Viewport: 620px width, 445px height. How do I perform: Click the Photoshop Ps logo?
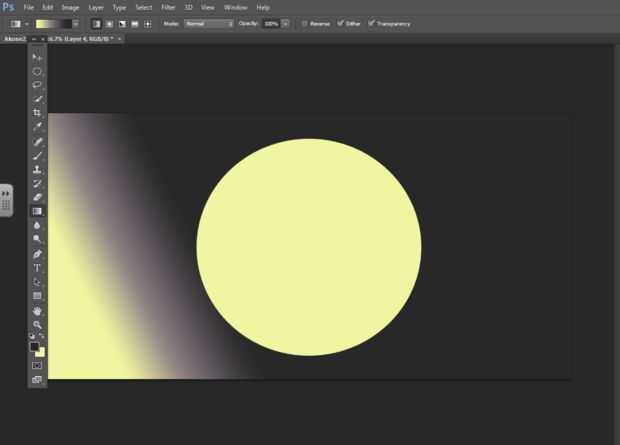8,7
